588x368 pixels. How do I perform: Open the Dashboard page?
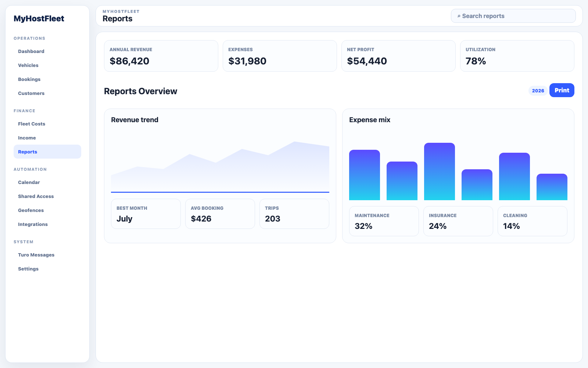tap(47, 51)
